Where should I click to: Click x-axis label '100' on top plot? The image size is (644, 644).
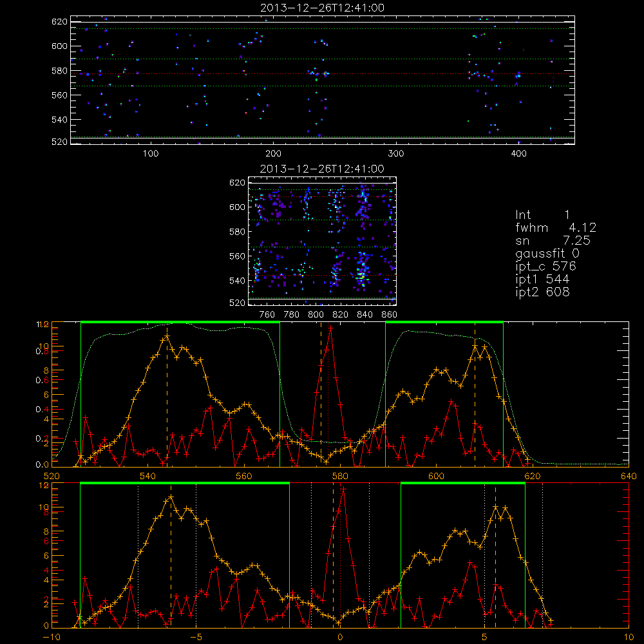point(151,154)
